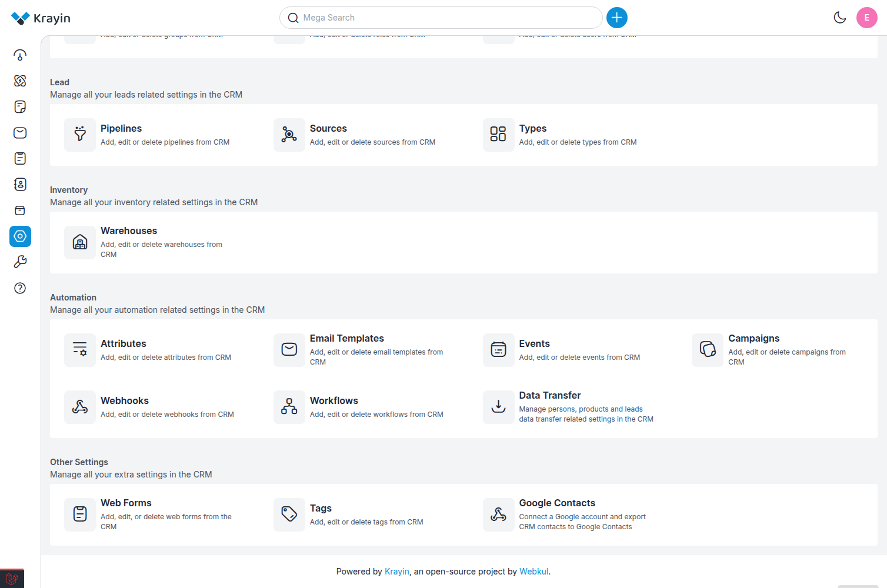This screenshot has height=588, width=887.
Task: Click the 'Other Settings' section heading
Action: tap(79, 462)
